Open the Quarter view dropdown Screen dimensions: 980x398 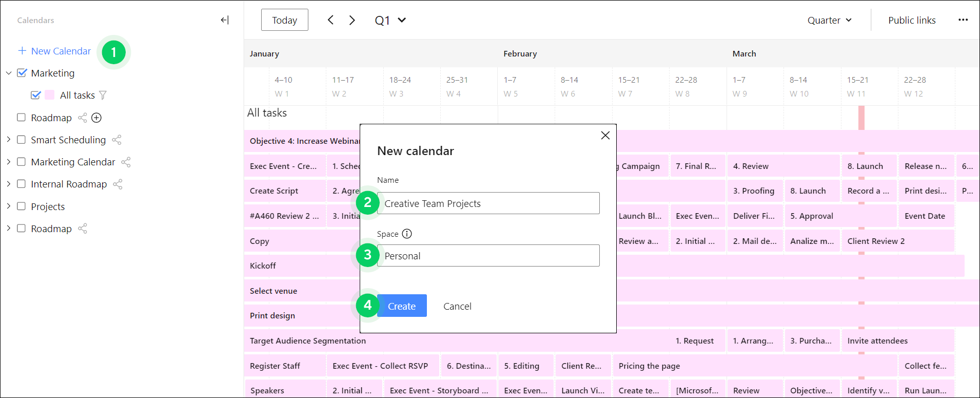click(829, 20)
